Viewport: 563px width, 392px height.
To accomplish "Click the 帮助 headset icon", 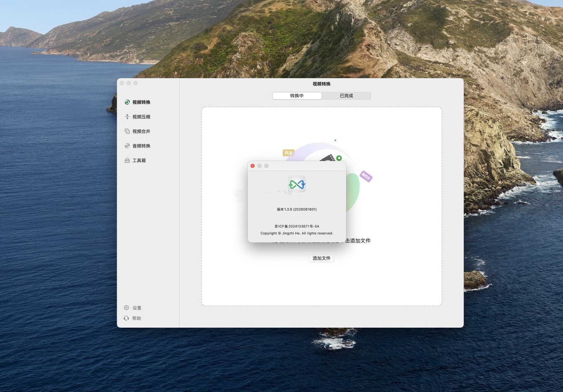I will [126, 318].
